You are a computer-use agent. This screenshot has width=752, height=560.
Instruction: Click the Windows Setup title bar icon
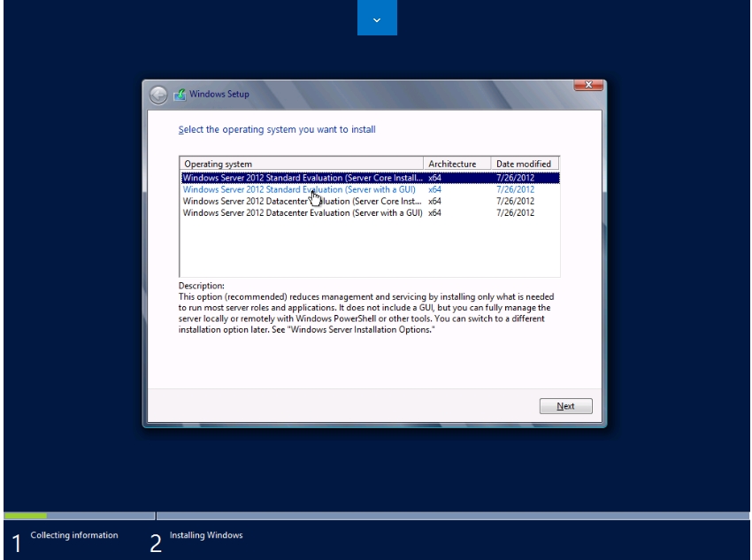tap(178, 95)
